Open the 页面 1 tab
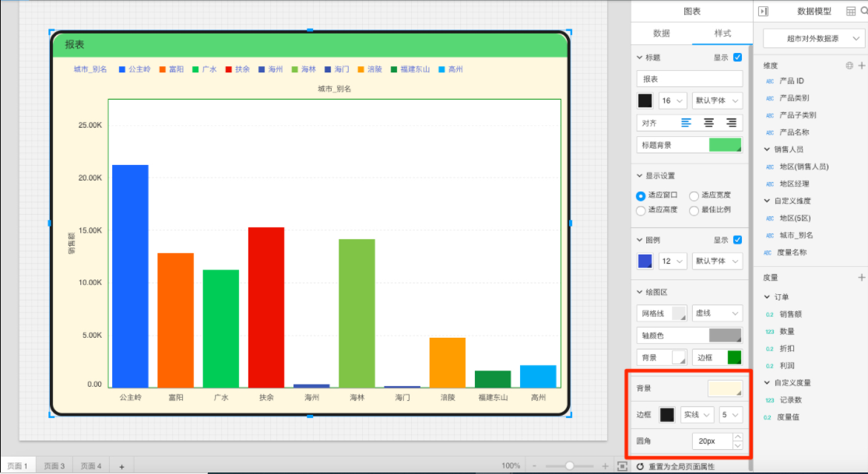Viewport: 868px width, 474px height. [x=18, y=466]
